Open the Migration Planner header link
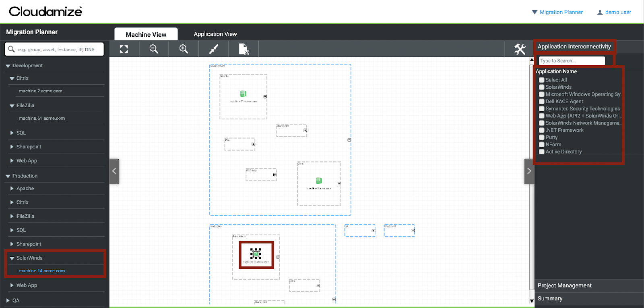 pyautogui.click(x=561, y=12)
